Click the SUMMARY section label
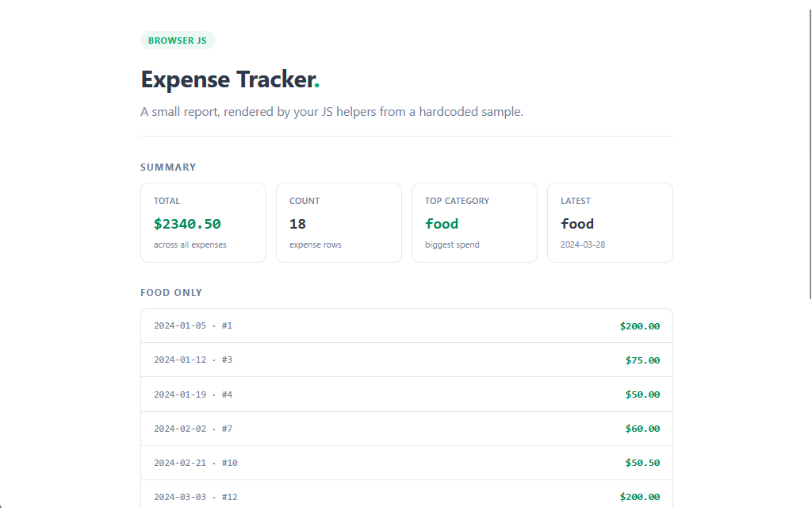Screen dimensions: 812x508 point(168,167)
